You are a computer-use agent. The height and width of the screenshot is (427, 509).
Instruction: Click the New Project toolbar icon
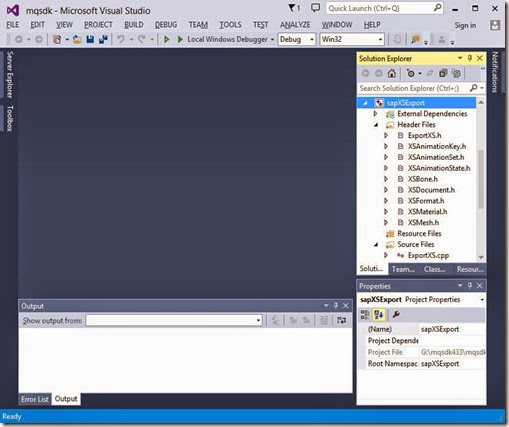click(57, 39)
